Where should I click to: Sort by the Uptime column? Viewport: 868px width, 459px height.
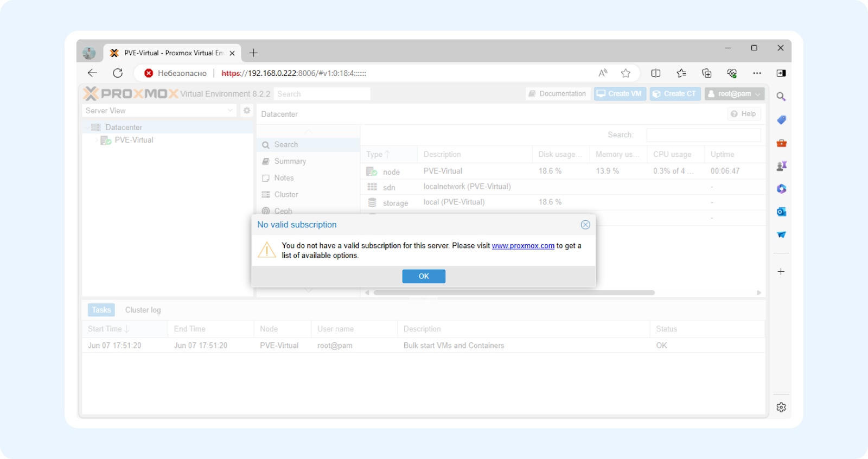[x=735, y=155]
